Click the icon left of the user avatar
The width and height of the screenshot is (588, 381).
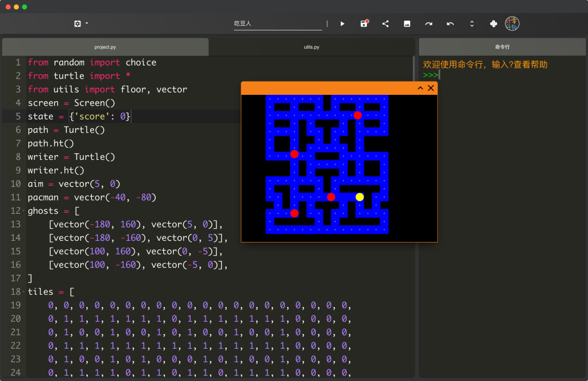coord(493,24)
